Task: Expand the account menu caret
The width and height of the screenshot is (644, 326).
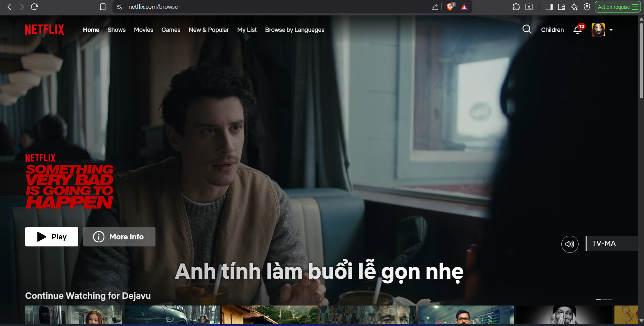Action: click(611, 30)
